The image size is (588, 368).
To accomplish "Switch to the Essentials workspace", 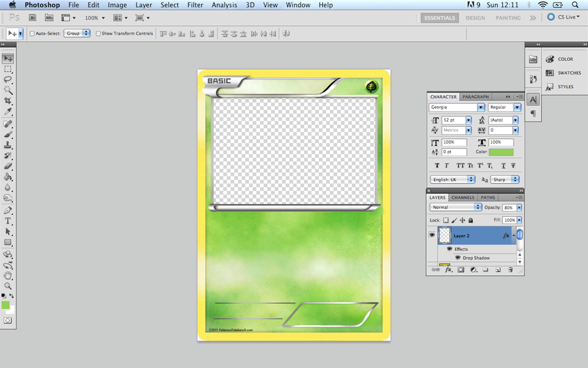I will click(440, 18).
